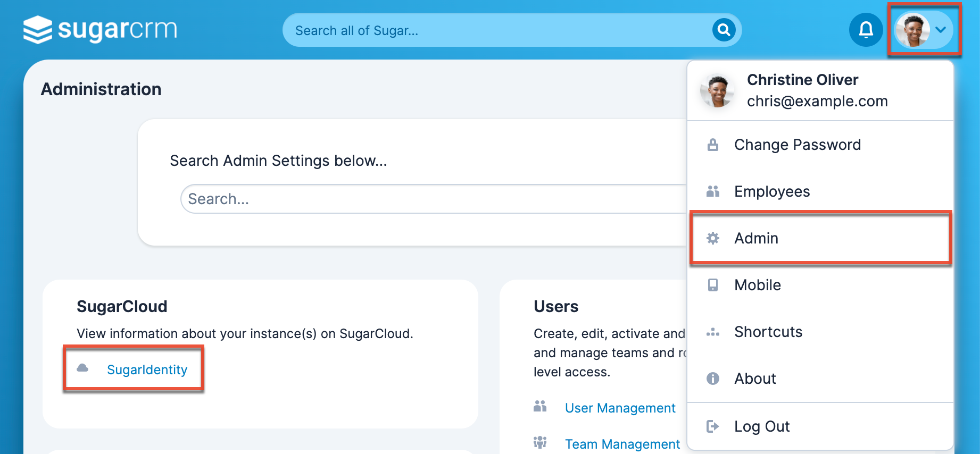Select Log Out from the user menu
This screenshot has width=980, height=454.
820,426
